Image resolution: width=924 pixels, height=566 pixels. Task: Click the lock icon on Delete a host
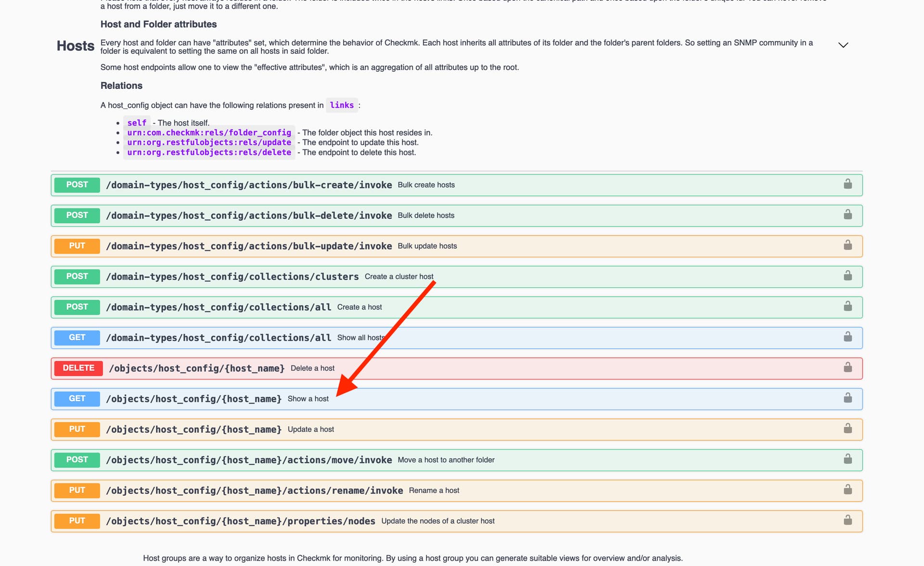(x=848, y=368)
